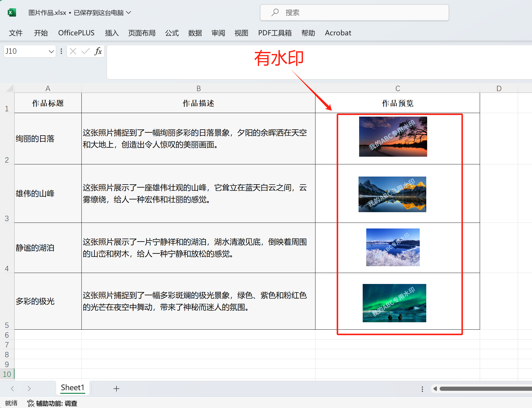Click the vertical ellipsis beside the Name Box

coord(61,51)
